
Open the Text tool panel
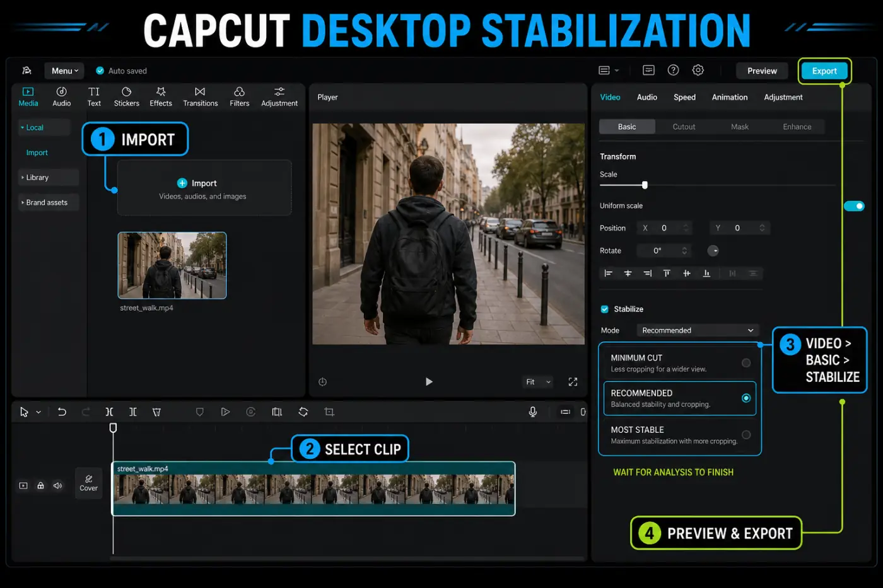94,96
